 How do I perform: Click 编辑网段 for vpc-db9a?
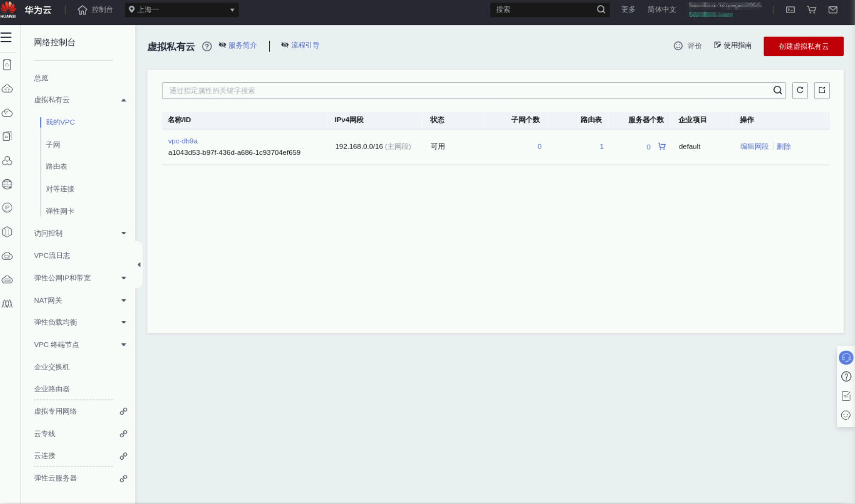pos(754,147)
